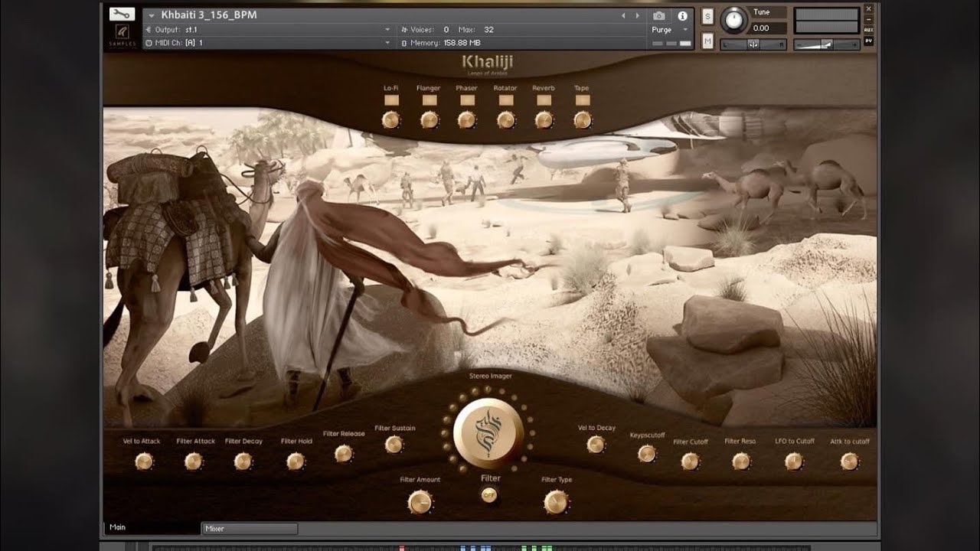Image resolution: width=980 pixels, height=551 pixels.
Task: Toggle the Solo S button
Action: pos(707,17)
